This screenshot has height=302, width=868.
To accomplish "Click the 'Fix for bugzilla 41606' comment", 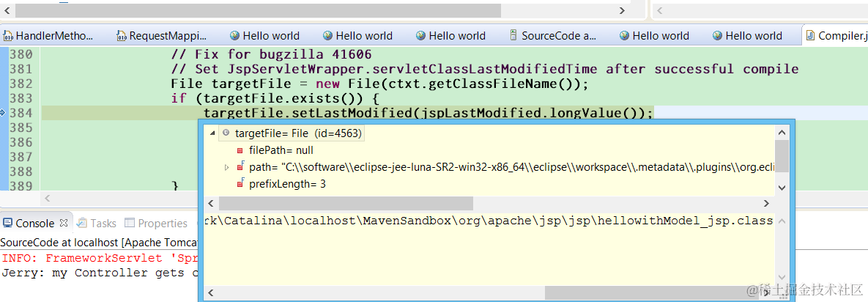I will point(271,54).
